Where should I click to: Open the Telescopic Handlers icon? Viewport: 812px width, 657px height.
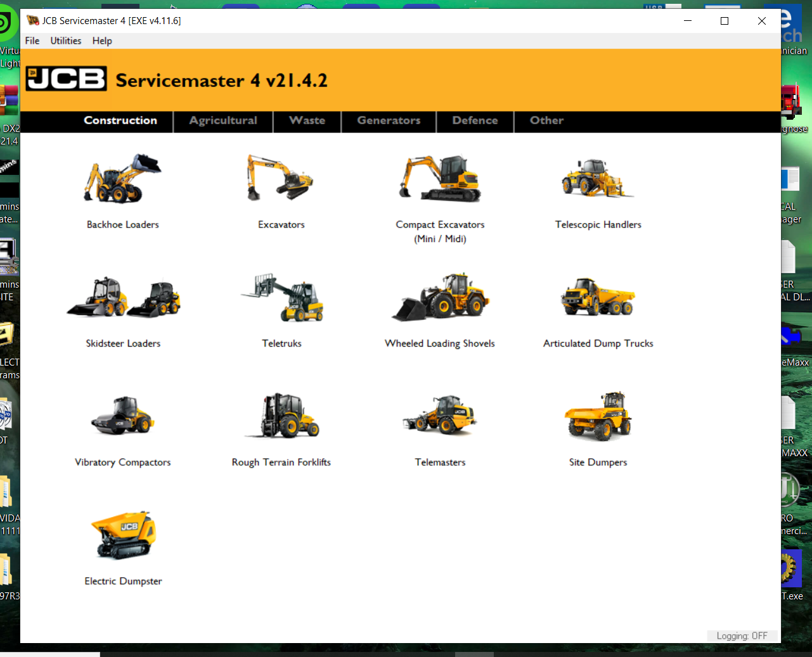tap(598, 179)
